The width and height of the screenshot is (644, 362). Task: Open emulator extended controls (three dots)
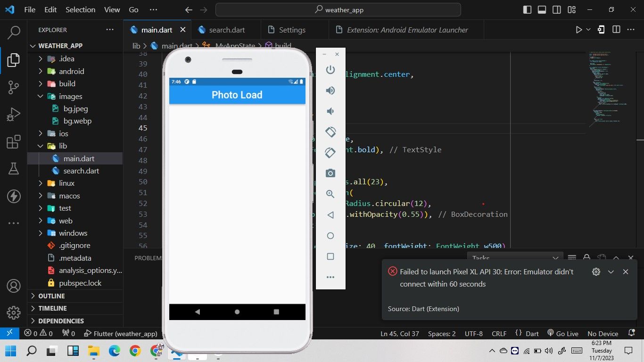click(330, 277)
